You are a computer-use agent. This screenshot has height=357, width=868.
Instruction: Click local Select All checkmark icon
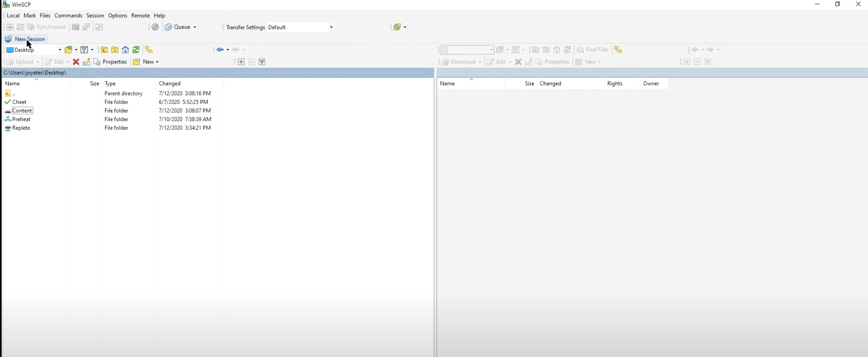pos(262,62)
